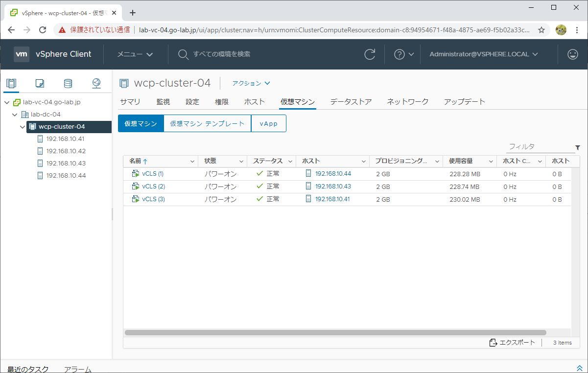Click the refresh icon in header
The image size is (588, 373).
click(x=370, y=54)
